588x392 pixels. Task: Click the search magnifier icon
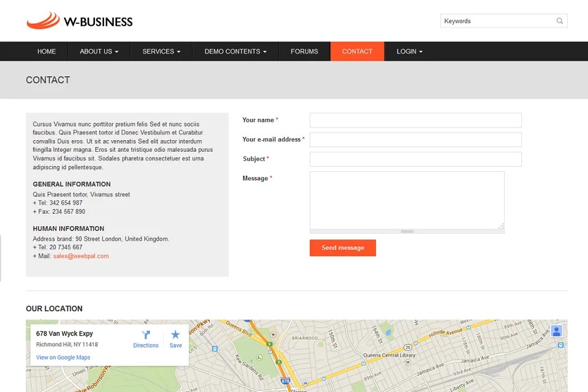(x=560, y=21)
